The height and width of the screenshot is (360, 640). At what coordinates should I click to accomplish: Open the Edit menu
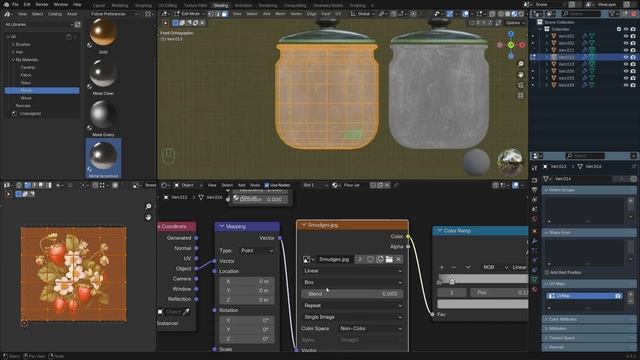pos(27,4)
